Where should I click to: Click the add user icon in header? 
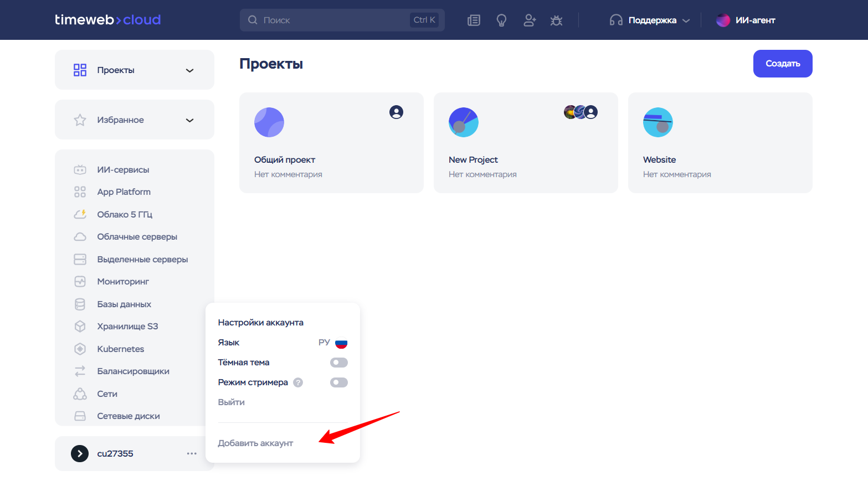[x=530, y=20]
